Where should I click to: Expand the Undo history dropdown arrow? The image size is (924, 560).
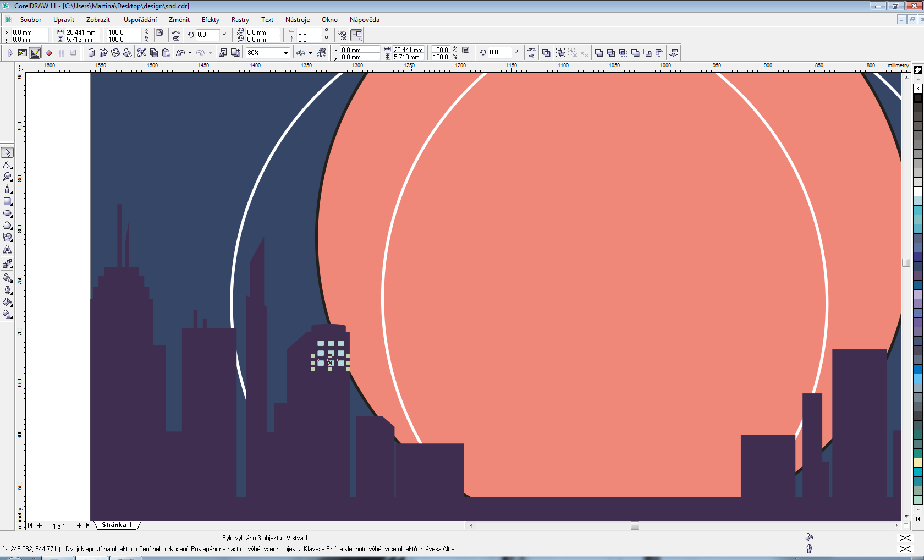tap(190, 53)
